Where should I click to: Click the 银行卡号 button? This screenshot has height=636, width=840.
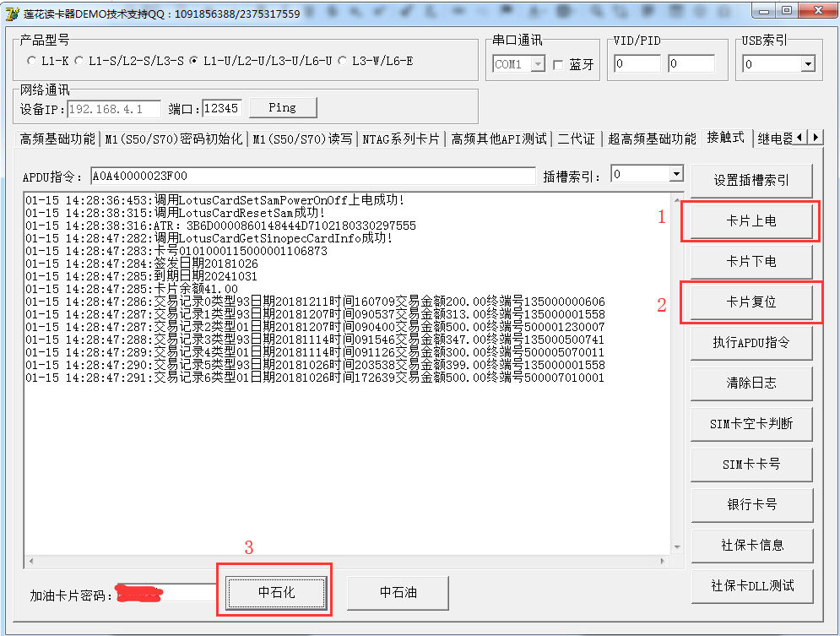tap(751, 505)
